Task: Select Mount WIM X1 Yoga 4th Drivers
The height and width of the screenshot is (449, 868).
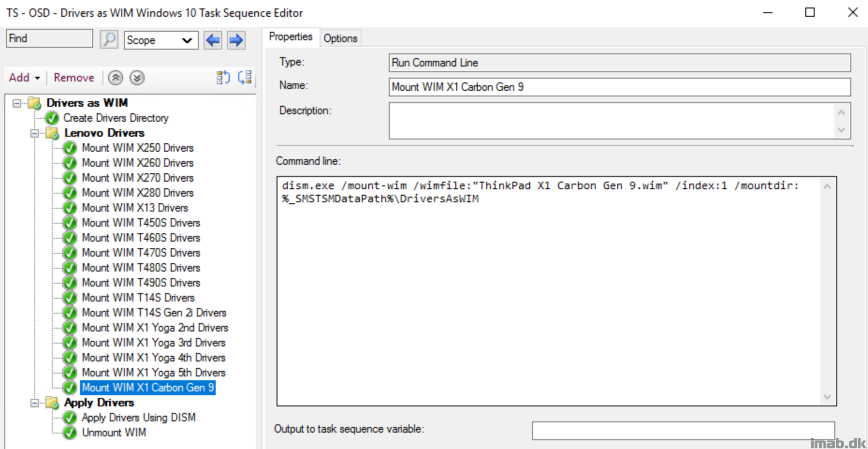Action: 153,358
